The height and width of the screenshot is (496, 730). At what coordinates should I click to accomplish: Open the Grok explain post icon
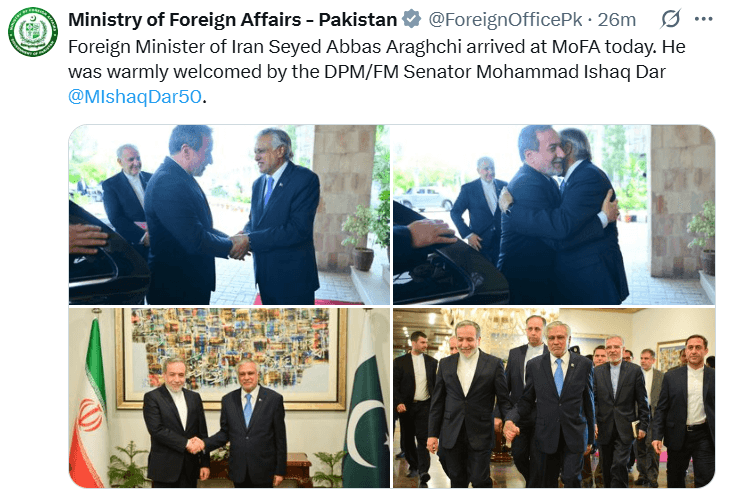[x=671, y=19]
